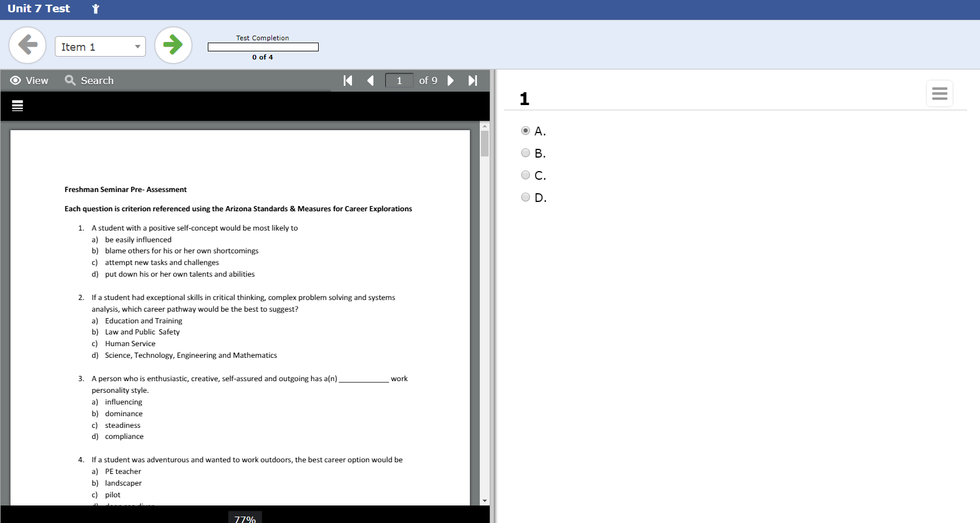Select answer choice C
This screenshot has height=523, width=980.
click(x=525, y=175)
